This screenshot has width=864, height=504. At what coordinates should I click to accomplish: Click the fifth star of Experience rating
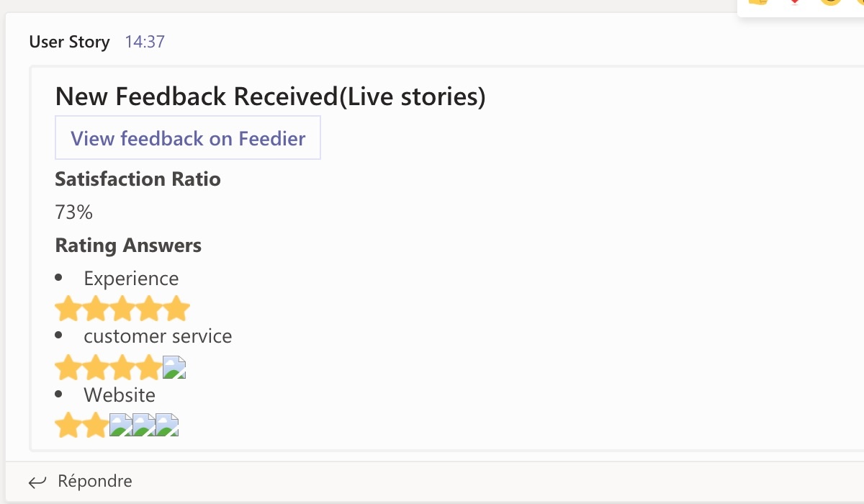pyautogui.click(x=176, y=309)
